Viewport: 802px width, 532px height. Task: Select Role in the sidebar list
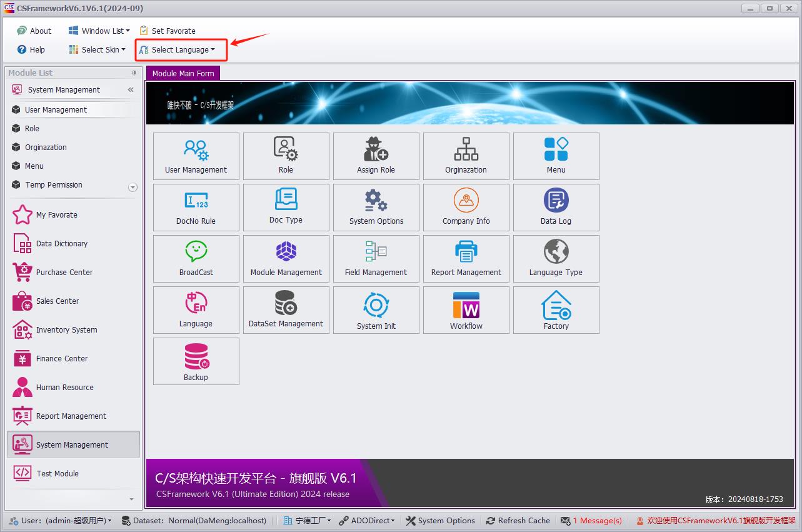click(x=32, y=129)
